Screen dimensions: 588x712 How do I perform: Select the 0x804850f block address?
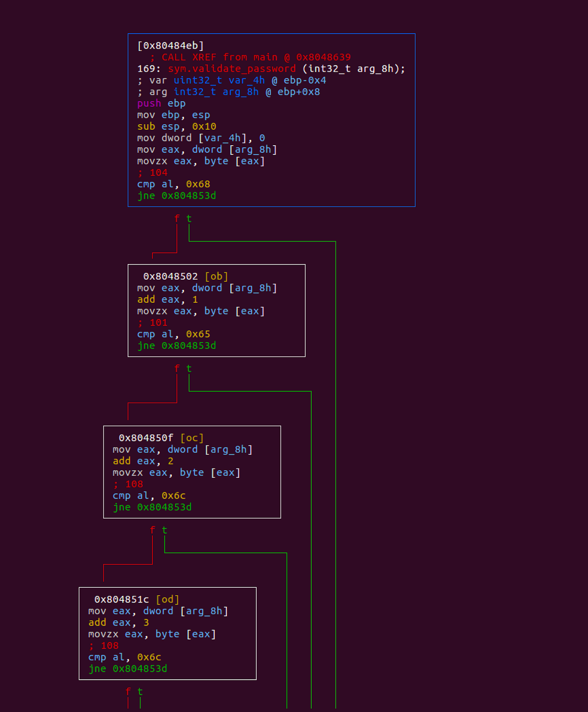click(x=146, y=438)
